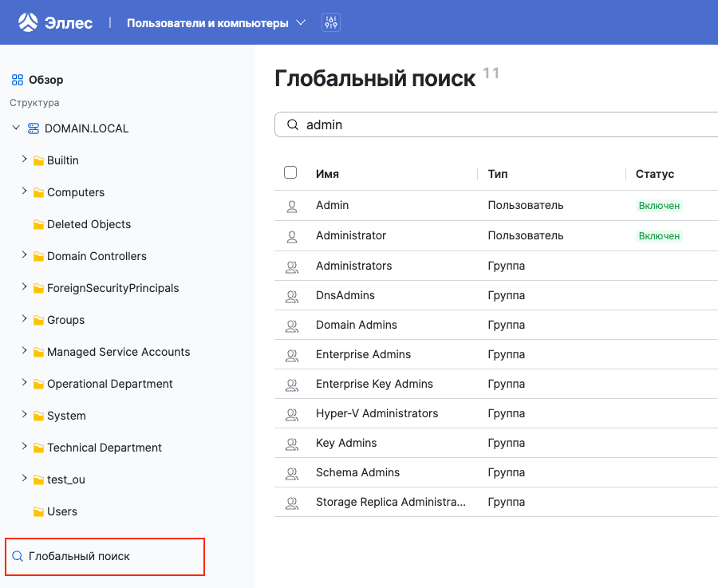
Task: Open the Domain Admins group
Action: tap(357, 325)
